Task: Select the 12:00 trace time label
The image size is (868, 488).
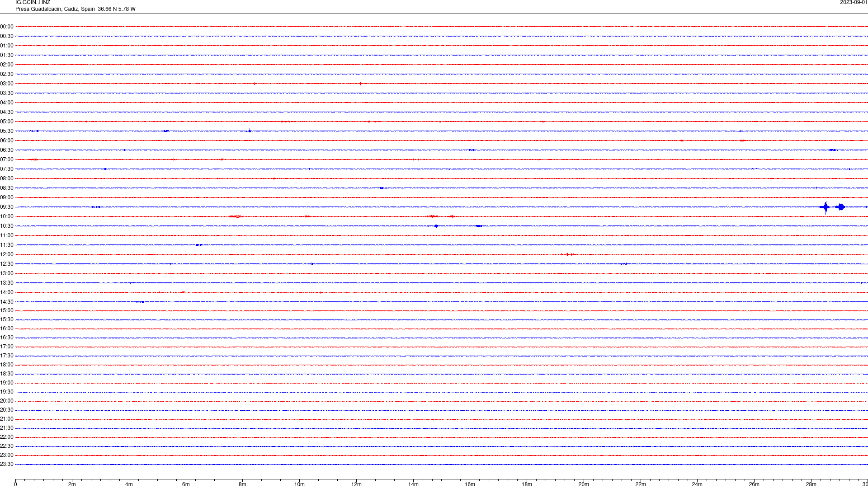Action: point(7,254)
